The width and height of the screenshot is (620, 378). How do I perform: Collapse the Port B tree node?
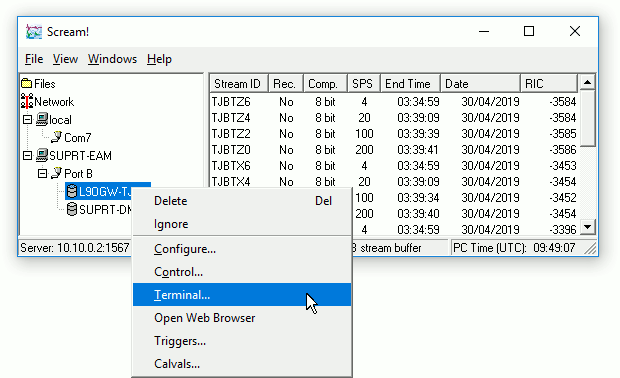[x=42, y=173]
